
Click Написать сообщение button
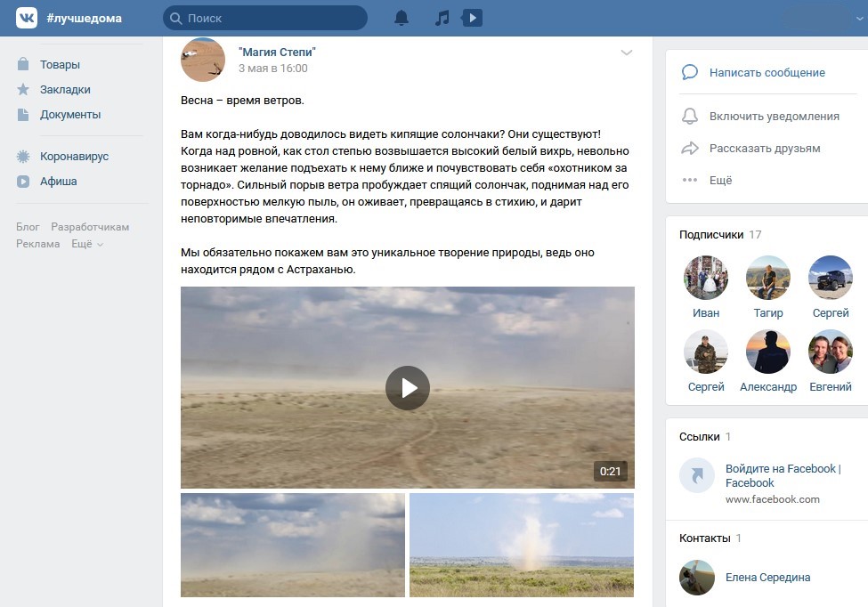[767, 73]
